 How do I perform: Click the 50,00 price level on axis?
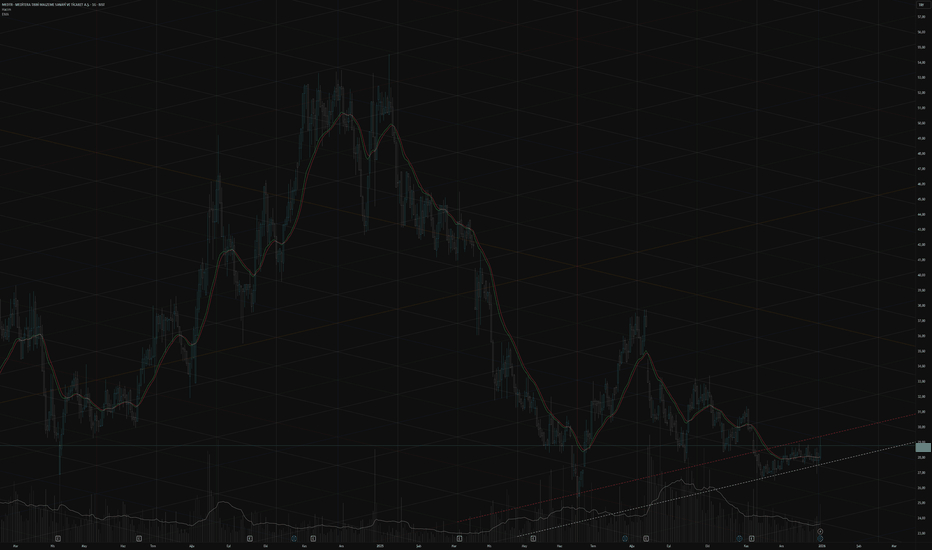[x=921, y=123]
